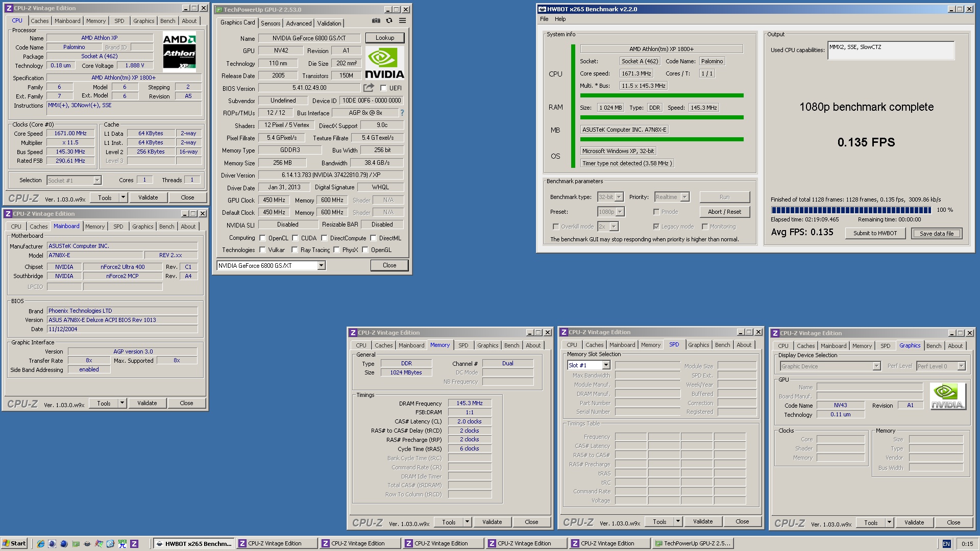Click Validate in the CPU-Z SPD window

pyautogui.click(x=703, y=521)
